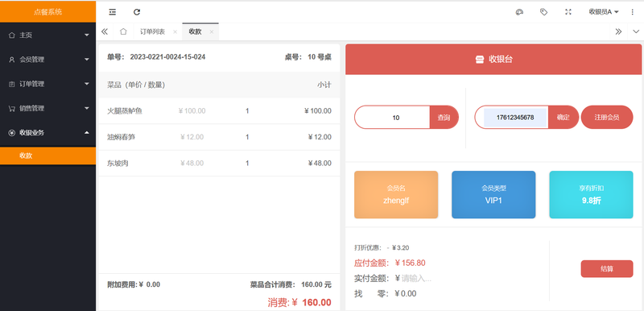This screenshot has height=311, width=644.
Task: Select the 东坡肉 dish row
Action: [219, 164]
